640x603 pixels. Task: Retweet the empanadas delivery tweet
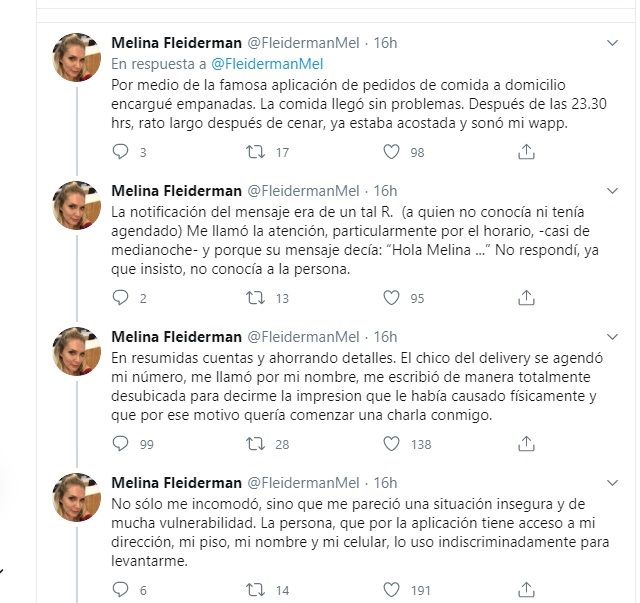tap(256, 152)
